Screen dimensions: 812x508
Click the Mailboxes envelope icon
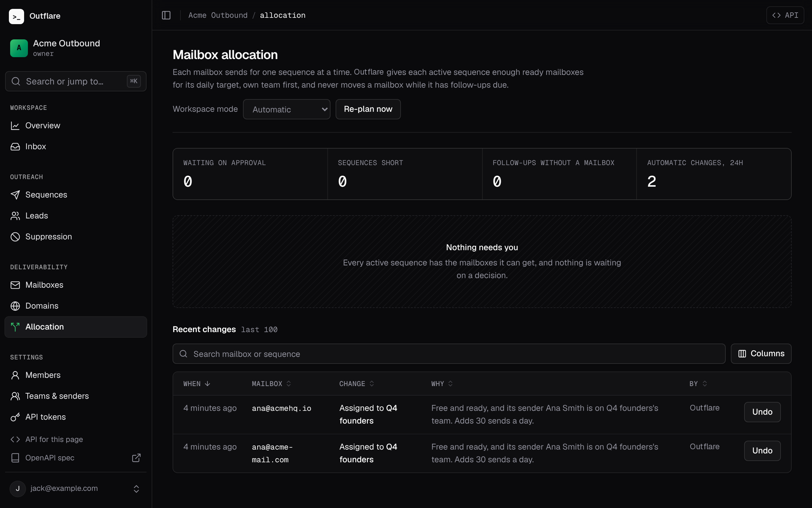pos(15,285)
